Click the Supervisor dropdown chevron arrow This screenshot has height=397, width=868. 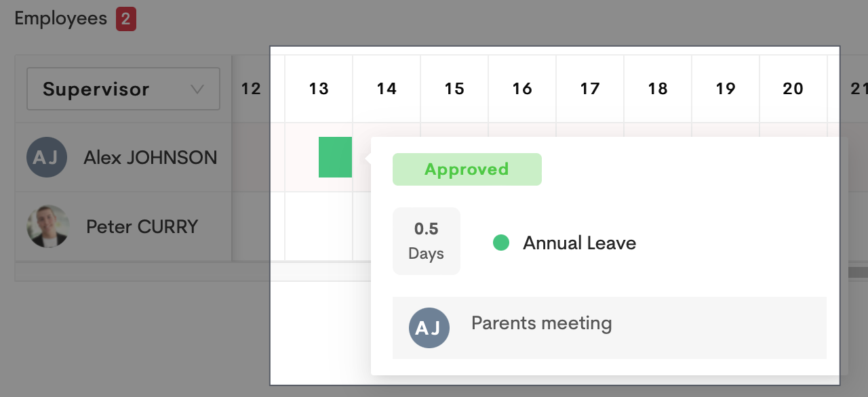[197, 89]
